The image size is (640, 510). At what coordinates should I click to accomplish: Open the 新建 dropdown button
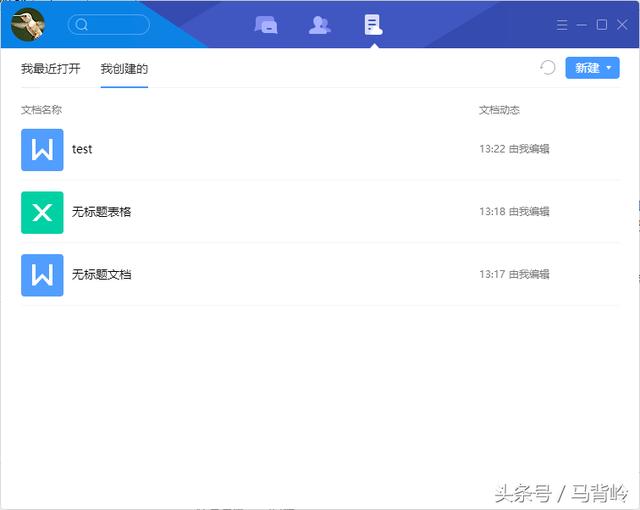592,68
